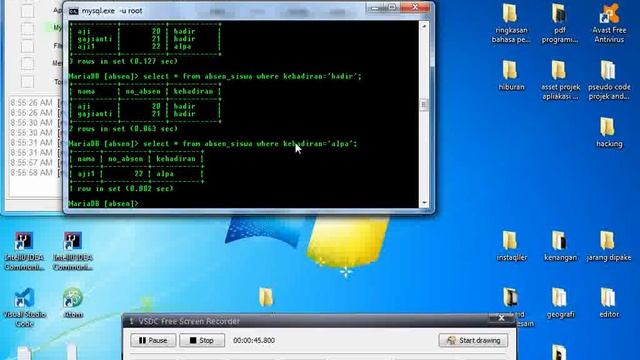Click the mysql console scrollbar down arrow
The width and height of the screenshot is (640, 360).
click(424, 203)
